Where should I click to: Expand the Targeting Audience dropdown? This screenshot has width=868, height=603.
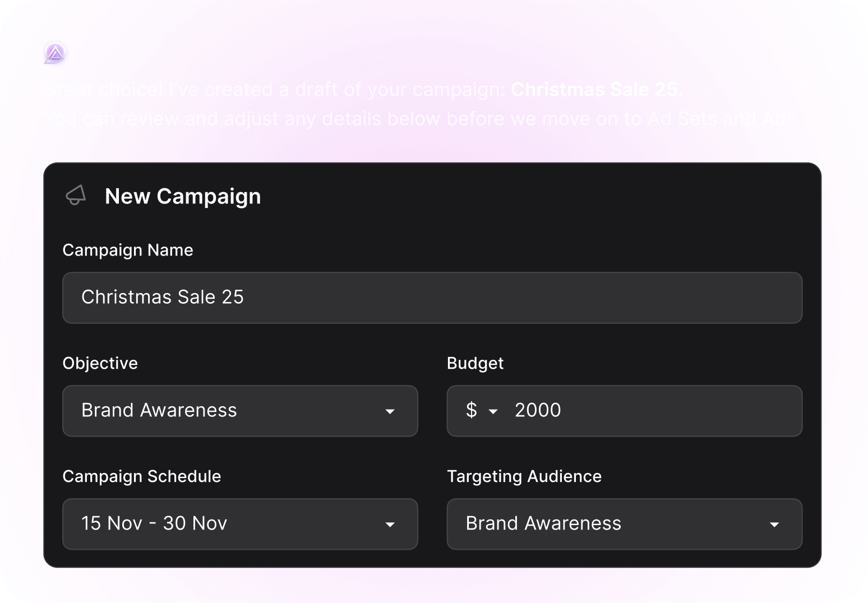coord(625,524)
